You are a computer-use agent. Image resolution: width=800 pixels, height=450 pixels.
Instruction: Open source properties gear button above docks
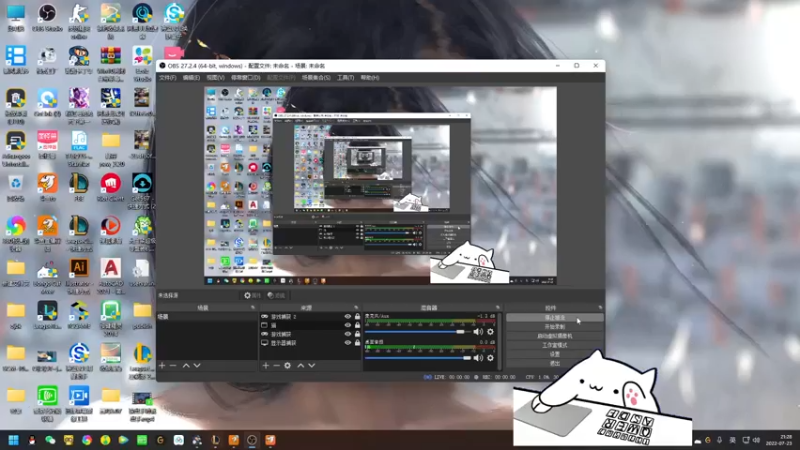pos(252,295)
